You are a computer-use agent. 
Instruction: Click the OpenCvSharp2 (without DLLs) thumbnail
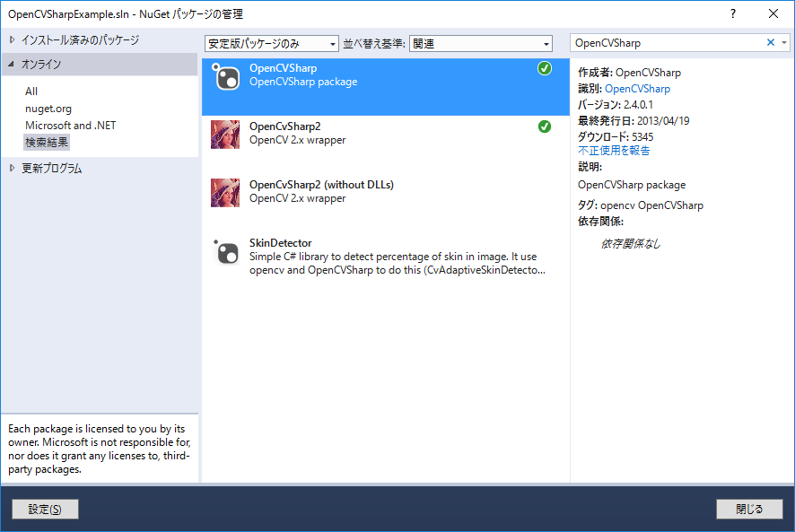[225, 193]
